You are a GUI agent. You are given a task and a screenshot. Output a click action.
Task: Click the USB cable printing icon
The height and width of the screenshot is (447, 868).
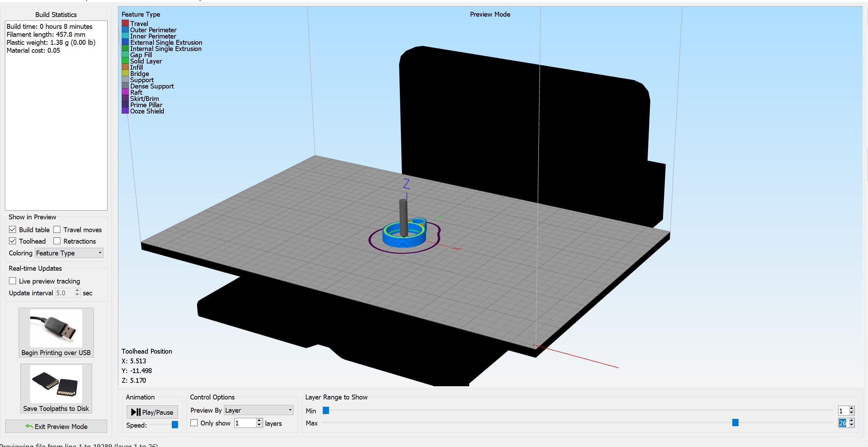click(x=56, y=328)
